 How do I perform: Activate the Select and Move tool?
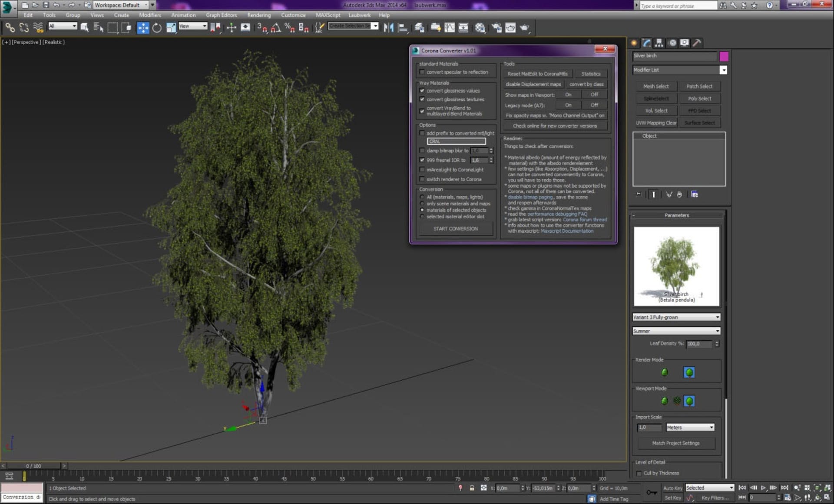pos(143,28)
